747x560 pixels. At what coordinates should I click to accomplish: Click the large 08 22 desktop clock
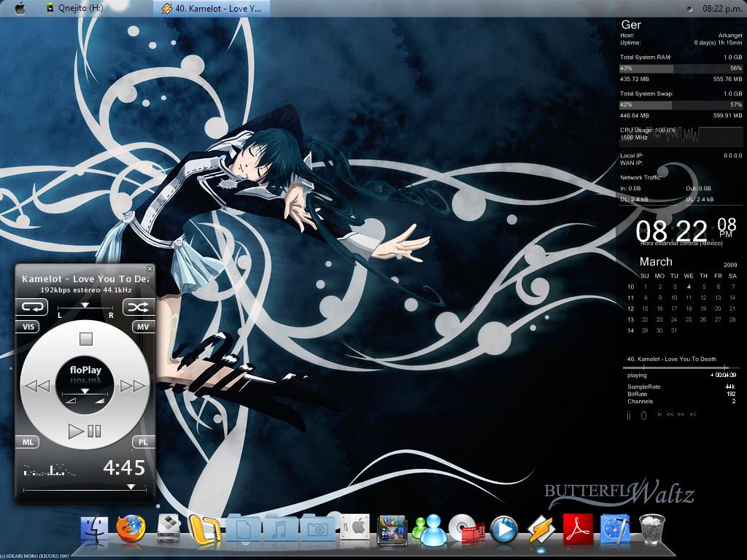pyautogui.click(x=671, y=232)
